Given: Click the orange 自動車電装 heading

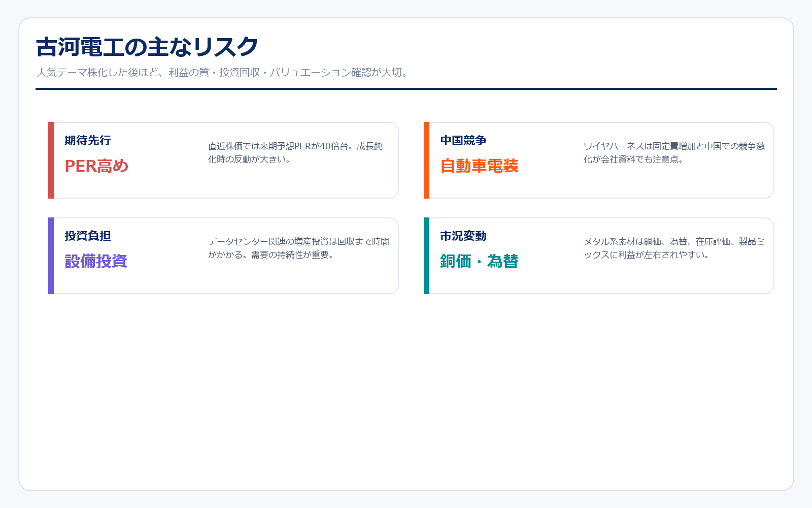Looking at the screenshot, I should click(x=479, y=166).
